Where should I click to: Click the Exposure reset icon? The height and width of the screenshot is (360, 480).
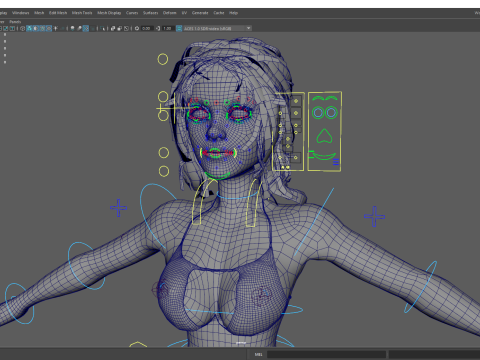(137, 28)
